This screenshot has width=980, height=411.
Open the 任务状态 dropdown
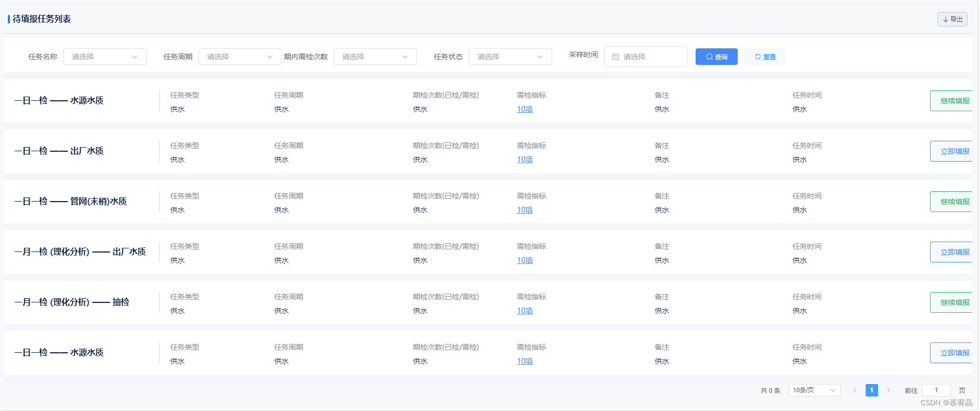pyautogui.click(x=511, y=57)
